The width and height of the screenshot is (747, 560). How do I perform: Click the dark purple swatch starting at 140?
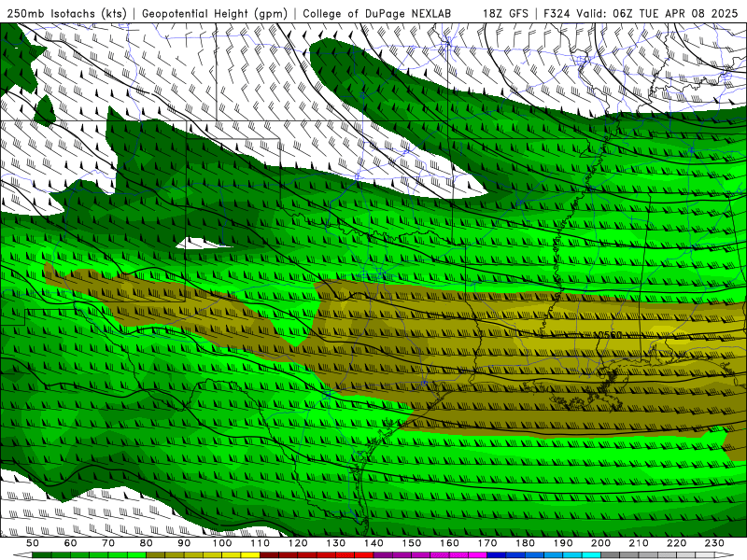click(383, 555)
